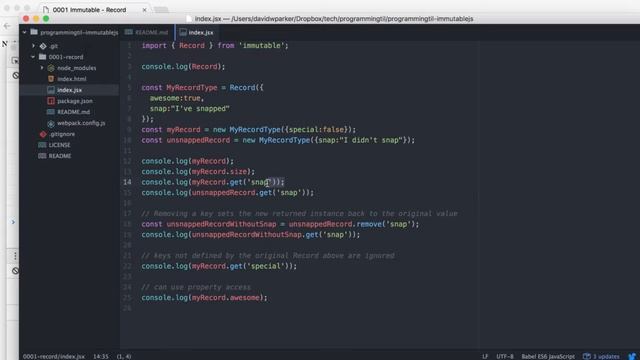Click the project root folder icon
This screenshot has height=360, width=640.
click(34, 32)
